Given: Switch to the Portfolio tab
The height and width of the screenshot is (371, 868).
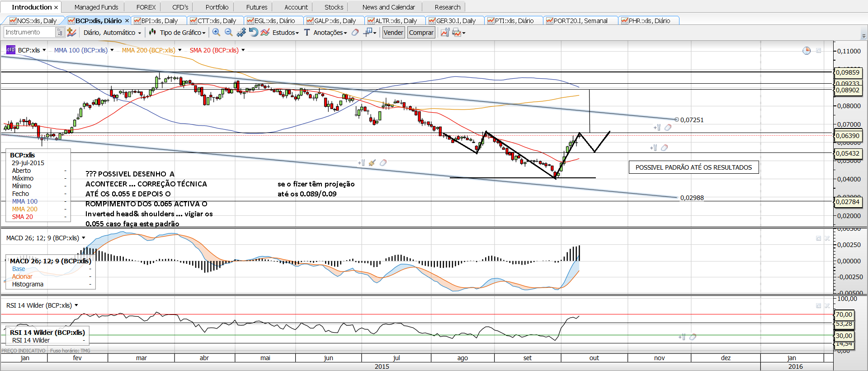Looking at the screenshot, I should (217, 7).
